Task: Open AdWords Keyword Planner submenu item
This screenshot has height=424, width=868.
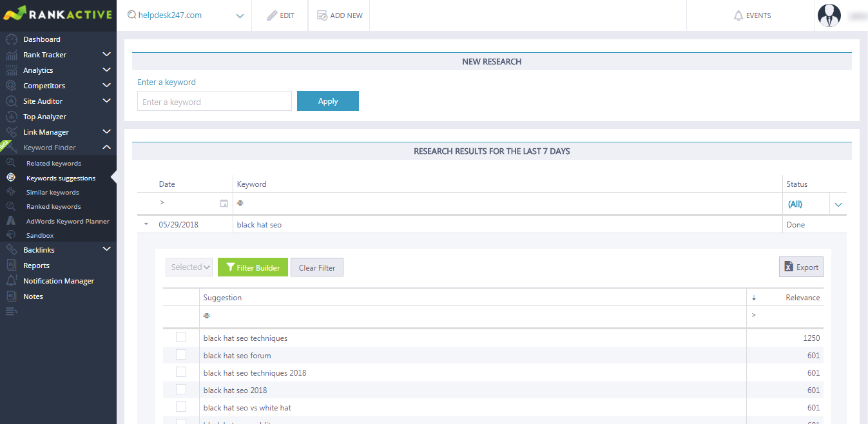Action: pos(68,222)
